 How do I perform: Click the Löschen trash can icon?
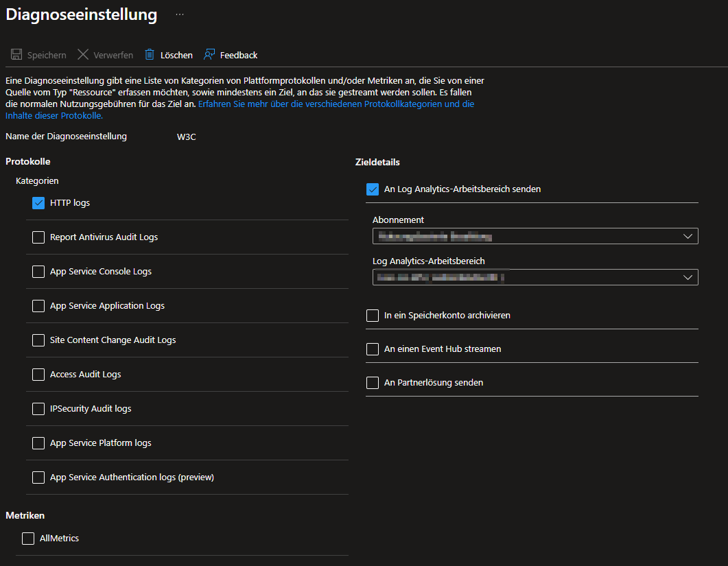150,55
